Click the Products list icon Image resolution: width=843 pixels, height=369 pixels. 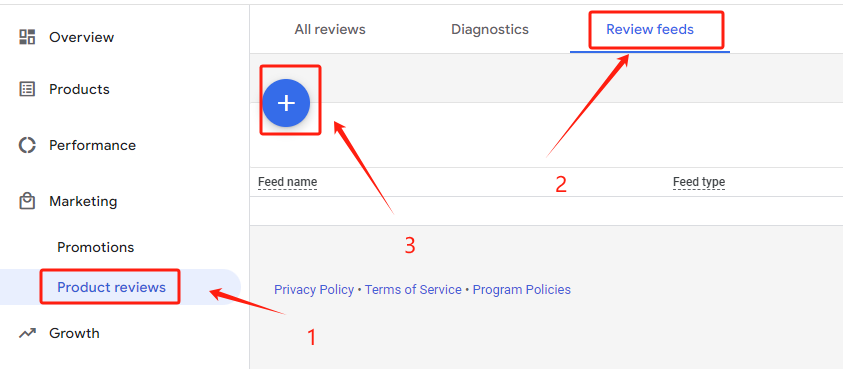pos(27,89)
